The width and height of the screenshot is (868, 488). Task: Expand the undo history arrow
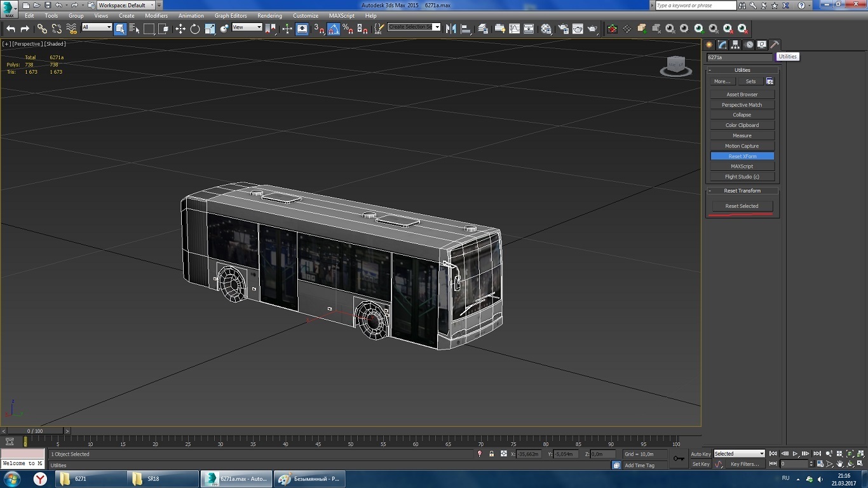point(67,5)
